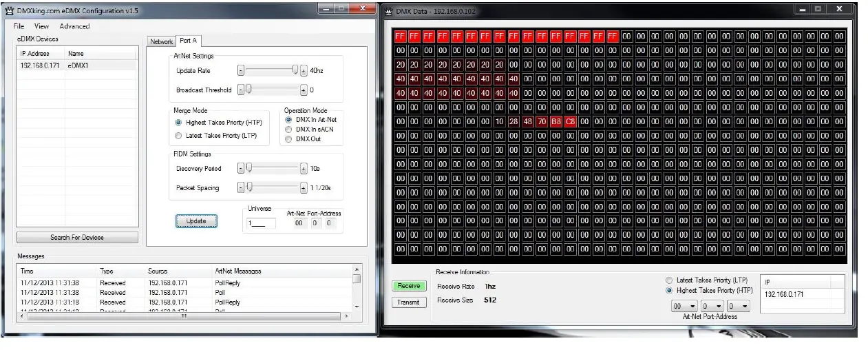Increase Discovery Period with plus button
This screenshot has width=868, height=350.
coord(304,168)
